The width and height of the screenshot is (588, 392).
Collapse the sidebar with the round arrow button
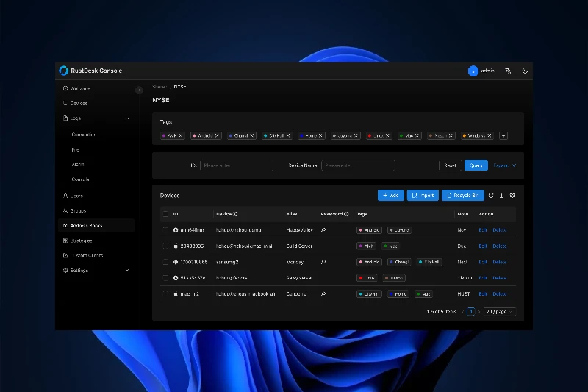(139, 90)
